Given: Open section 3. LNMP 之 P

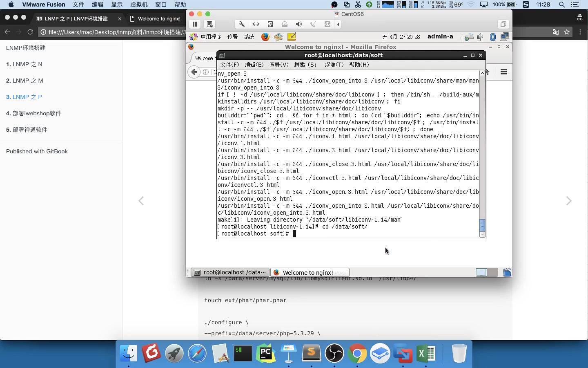Looking at the screenshot, I should coord(24,97).
